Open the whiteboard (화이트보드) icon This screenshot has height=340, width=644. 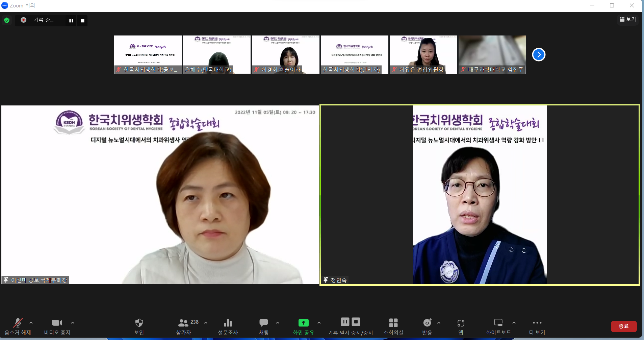tap(498, 323)
